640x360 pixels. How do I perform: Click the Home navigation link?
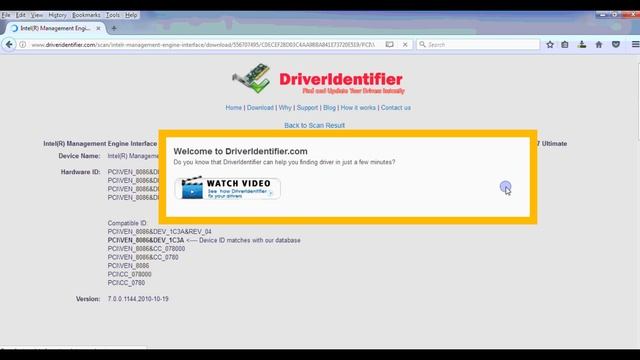click(x=233, y=108)
